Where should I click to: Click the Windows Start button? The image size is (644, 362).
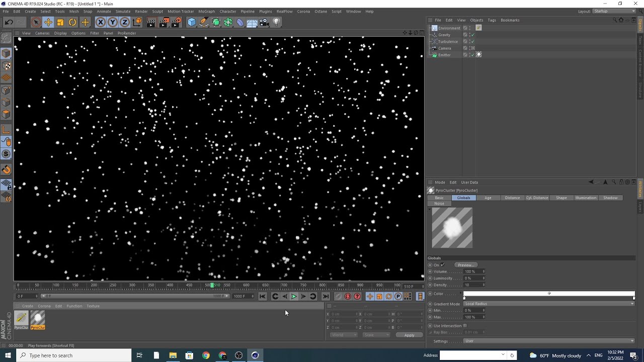[8, 355]
